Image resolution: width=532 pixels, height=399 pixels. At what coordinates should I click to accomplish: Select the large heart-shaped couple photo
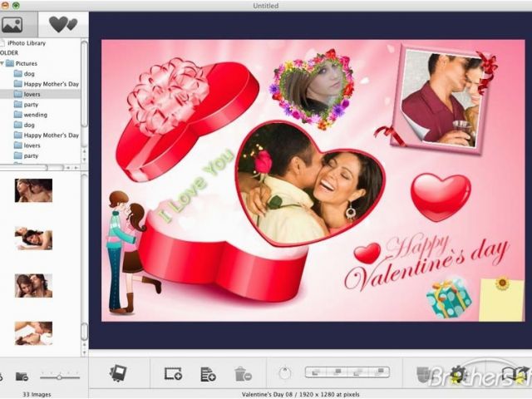[312, 183]
